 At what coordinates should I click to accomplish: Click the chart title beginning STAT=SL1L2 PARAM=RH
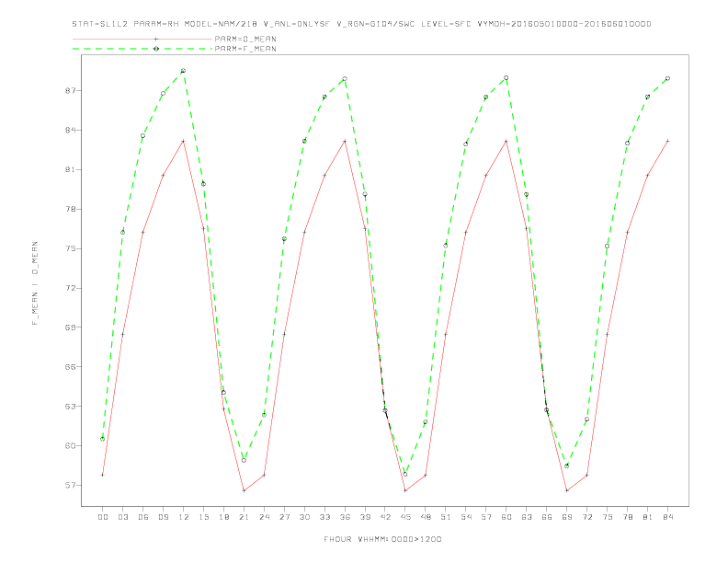[x=361, y=24]
